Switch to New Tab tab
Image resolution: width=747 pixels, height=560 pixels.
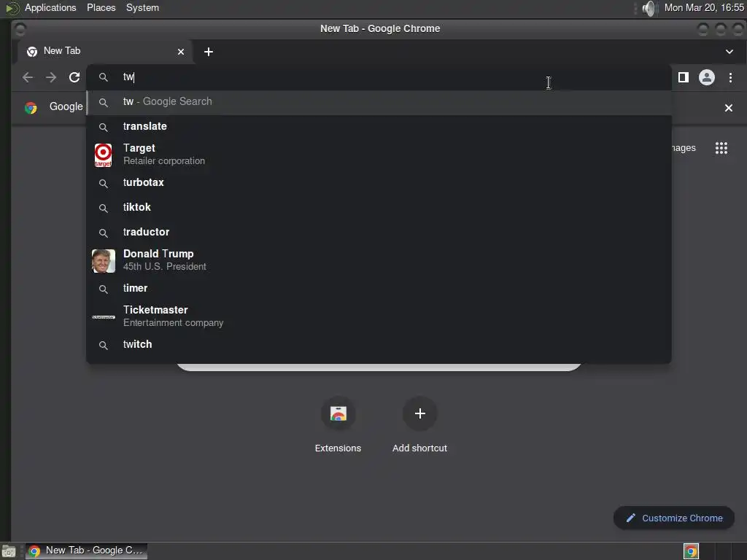point(105,52)
